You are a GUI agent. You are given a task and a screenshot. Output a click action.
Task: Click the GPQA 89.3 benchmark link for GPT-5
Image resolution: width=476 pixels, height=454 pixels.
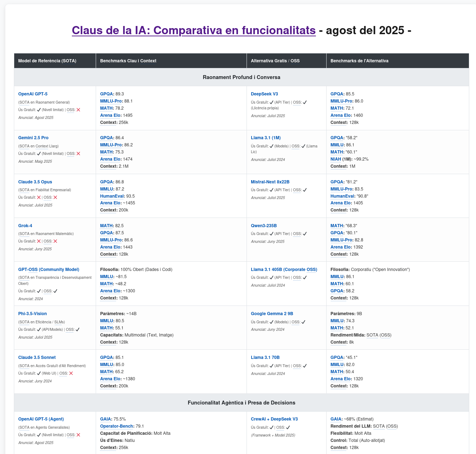[107, 94]
